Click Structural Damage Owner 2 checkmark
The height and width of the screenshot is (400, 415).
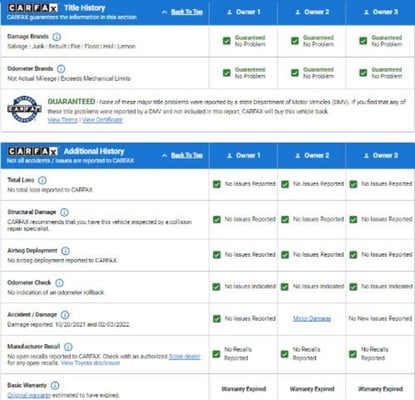285,220
